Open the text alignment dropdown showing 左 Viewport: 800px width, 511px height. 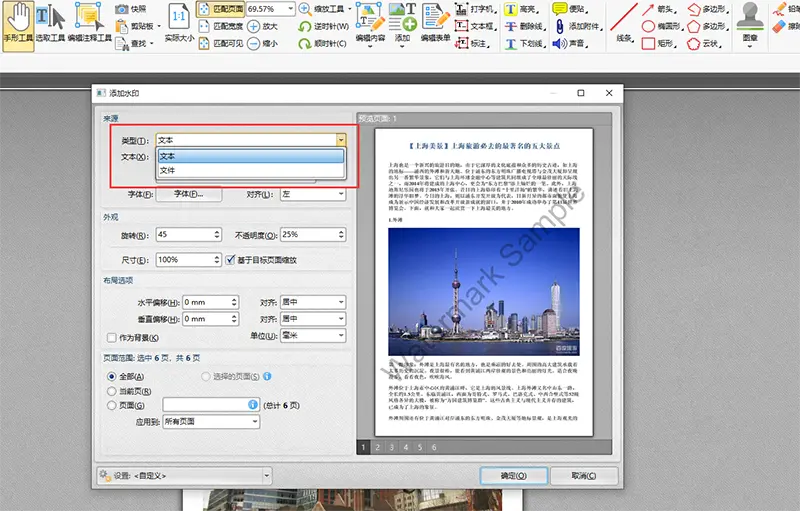click(313, 194)
